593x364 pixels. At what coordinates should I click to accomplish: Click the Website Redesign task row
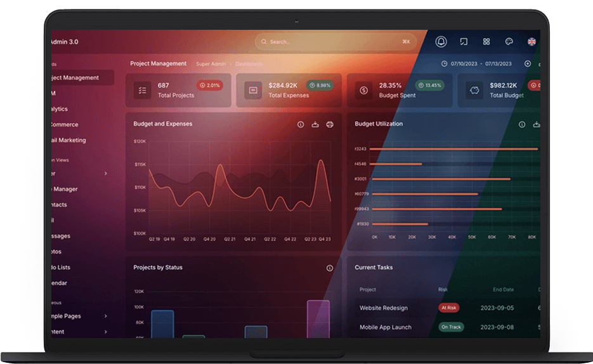coord(384,308)
